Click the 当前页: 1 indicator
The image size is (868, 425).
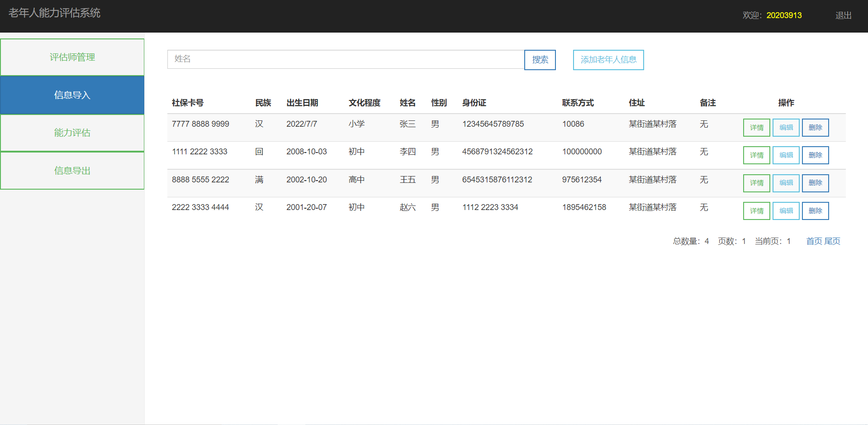tap(773, 241)
